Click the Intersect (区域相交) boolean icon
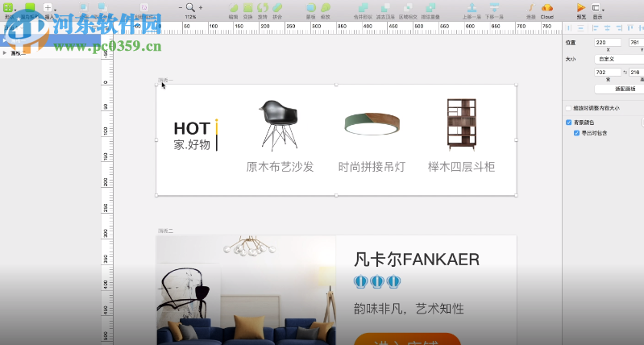The width and height of the screenshot is (644, 345). coord(408,8)
